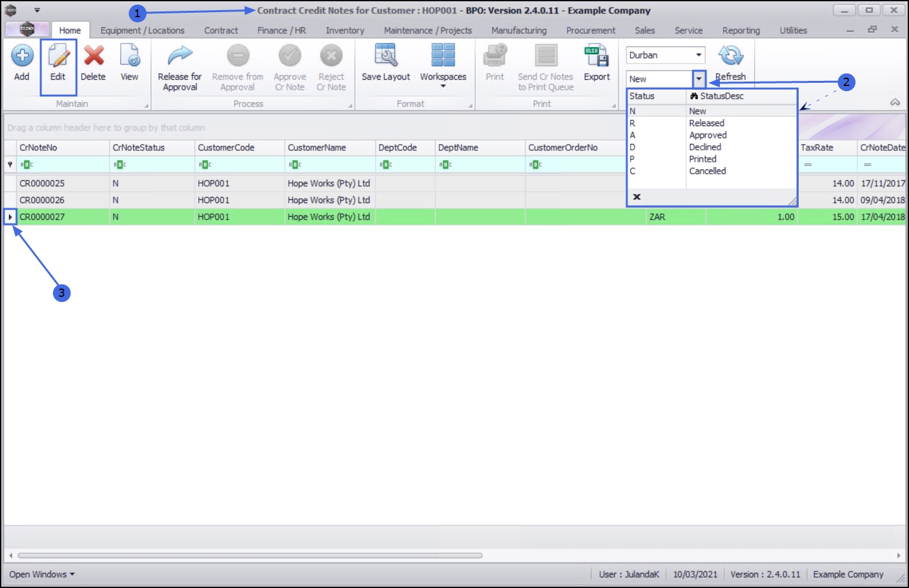Click the CustomerName filter row cell
Screen dimensions: 909x588
tap(330, 164)
